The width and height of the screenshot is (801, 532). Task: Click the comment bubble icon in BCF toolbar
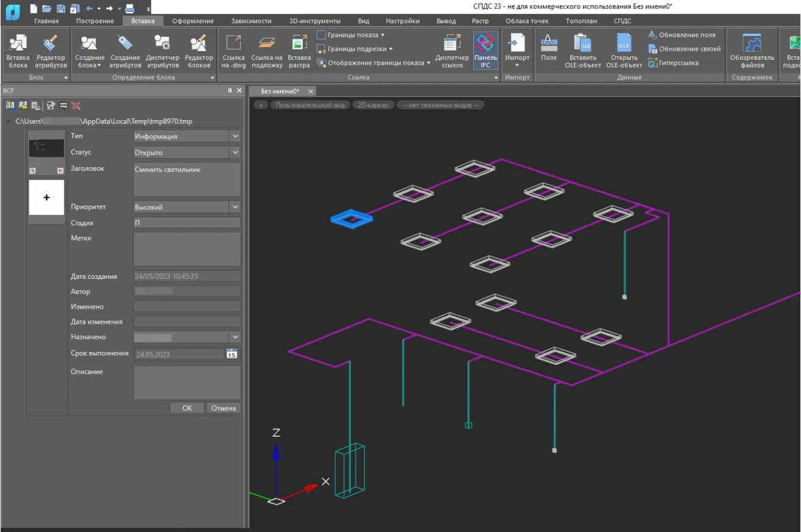[x=63, y=106]
